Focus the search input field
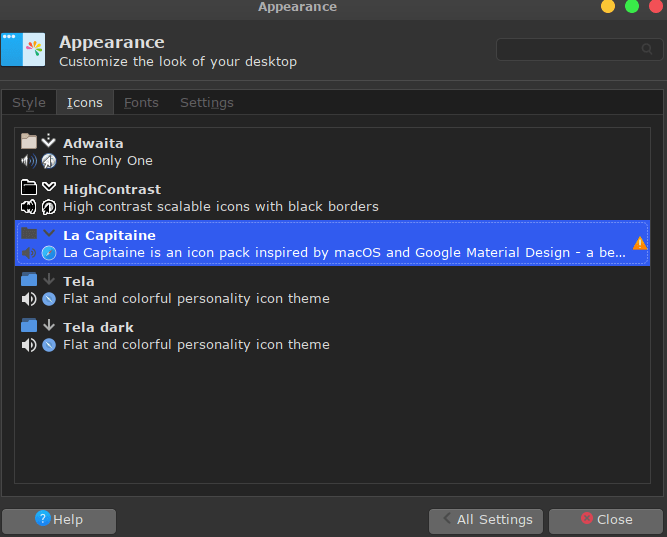The height and width of the screenshot is (537, 667). pyautogui.click(x=579, y=49)
